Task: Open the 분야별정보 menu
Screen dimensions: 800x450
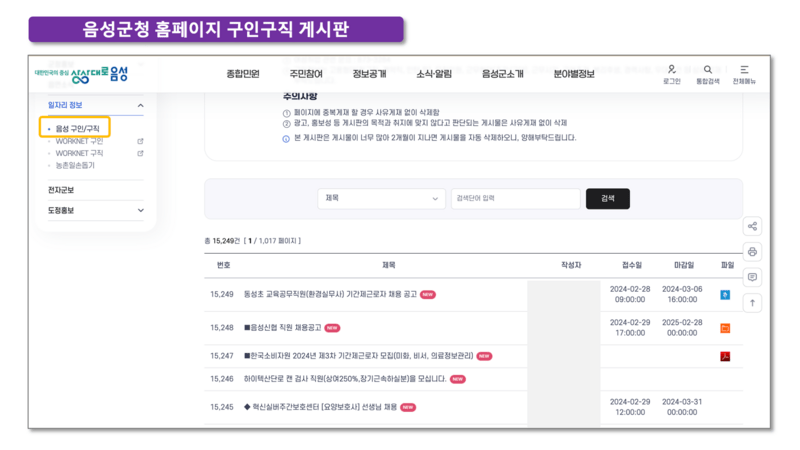Action: 574,74
